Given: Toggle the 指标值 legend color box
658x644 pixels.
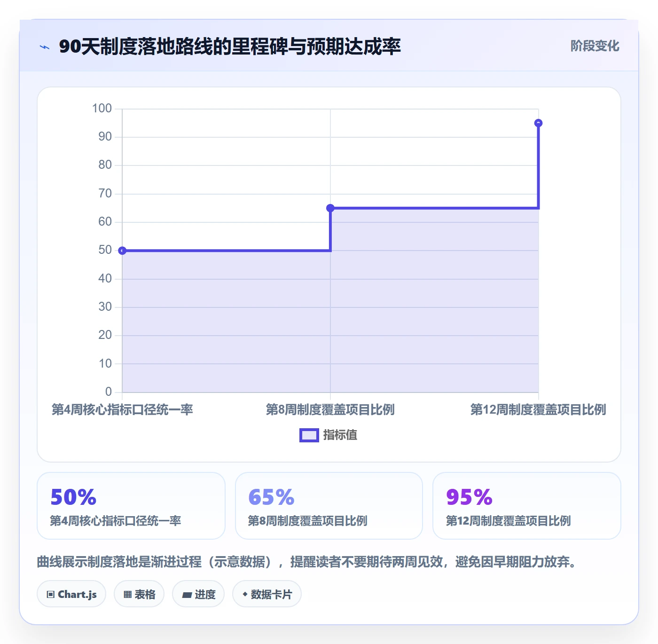Looking at the screenshot, I should (x=309, y=435).
